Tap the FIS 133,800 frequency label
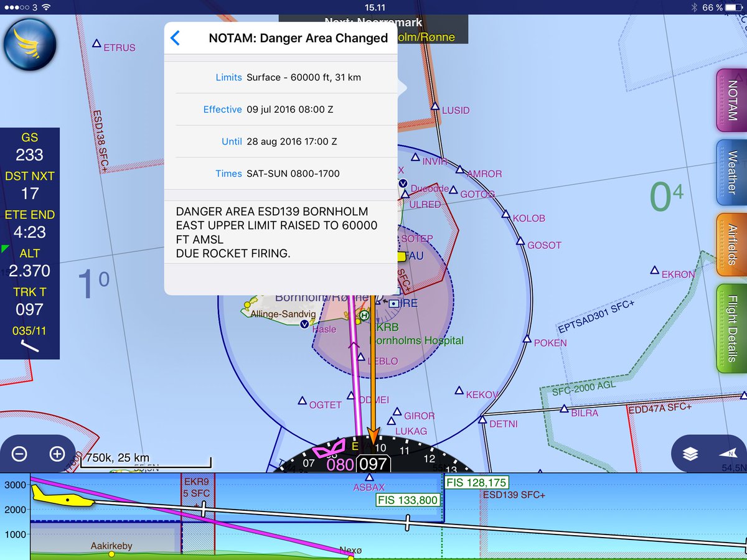The height and width of the screenshot is (560, 747). coord(408,499)
